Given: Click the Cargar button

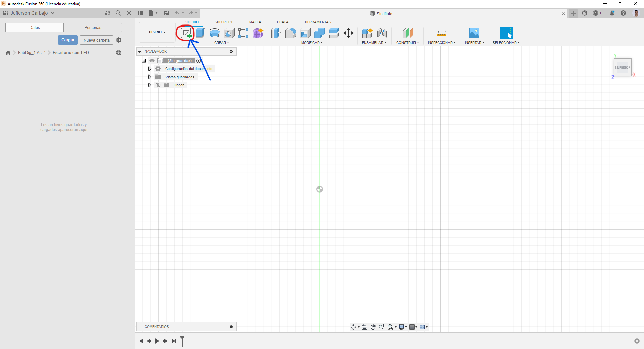Looking at the screenshot, I should click(68, 40).
